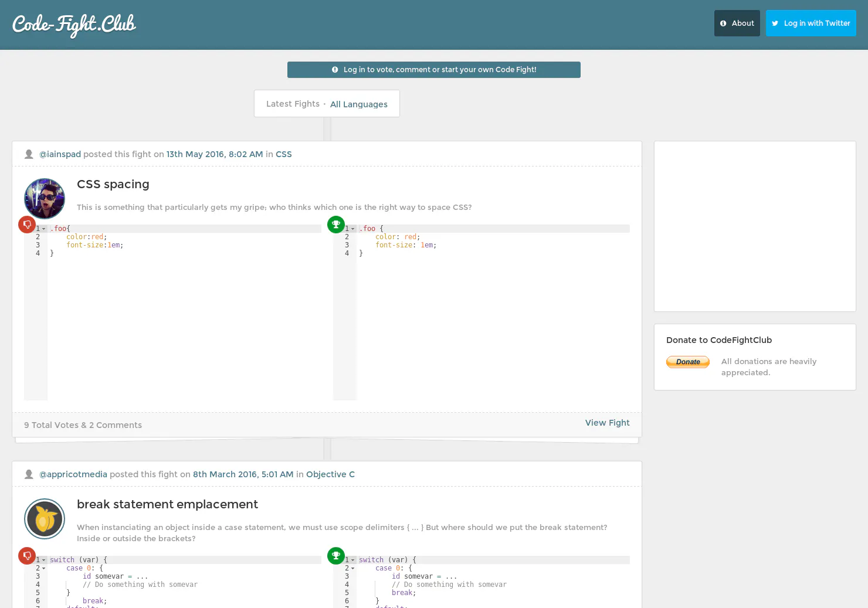Click the CSS spacing description text
The height and width of the screenshot is (608, 868).
coord(274,208)
